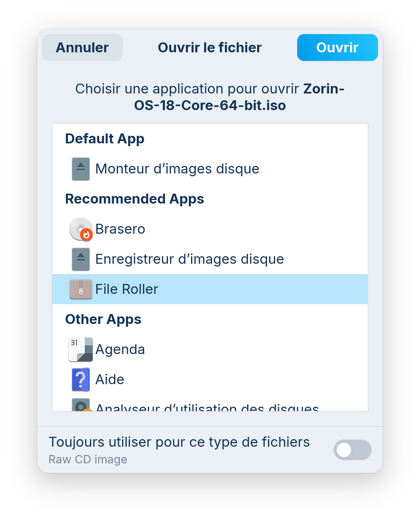Click the disk usage analyzer icon
Image resolution: width=420 pixels, height=518 pixels.
(x=81, y=406)
